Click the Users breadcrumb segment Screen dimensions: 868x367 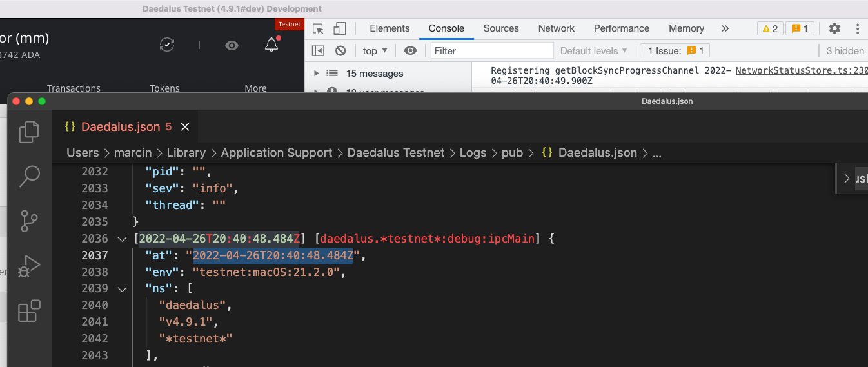[83, 153]
